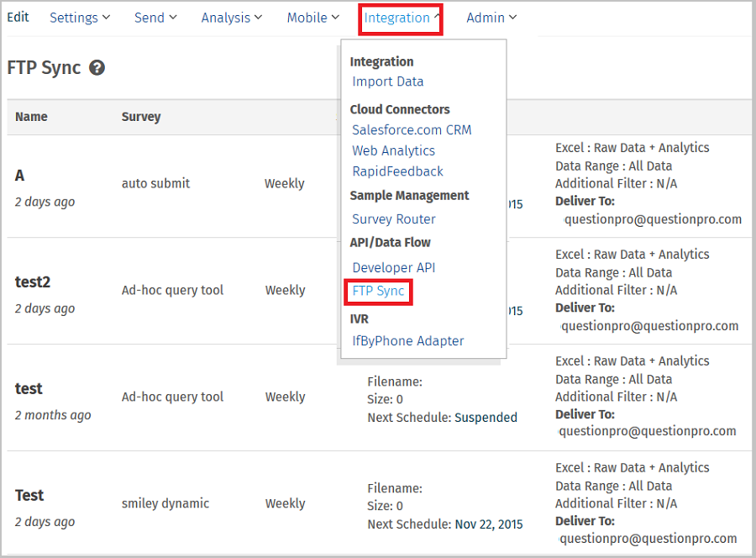This screenshot has height=558, width=756.
Task: Open the test2 FTP sync entry
Action: [x=33, y=282]
